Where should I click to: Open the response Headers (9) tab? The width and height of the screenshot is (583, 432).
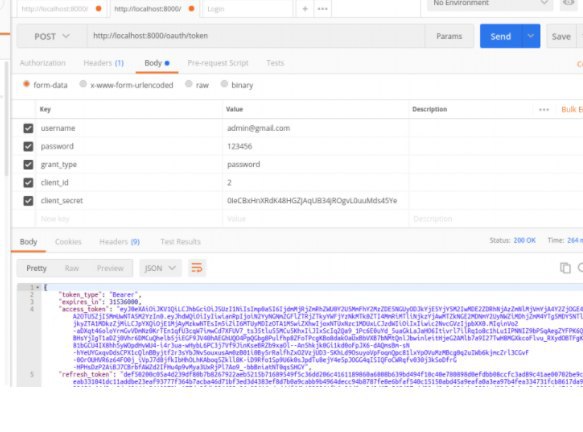[x=119, y=242]
